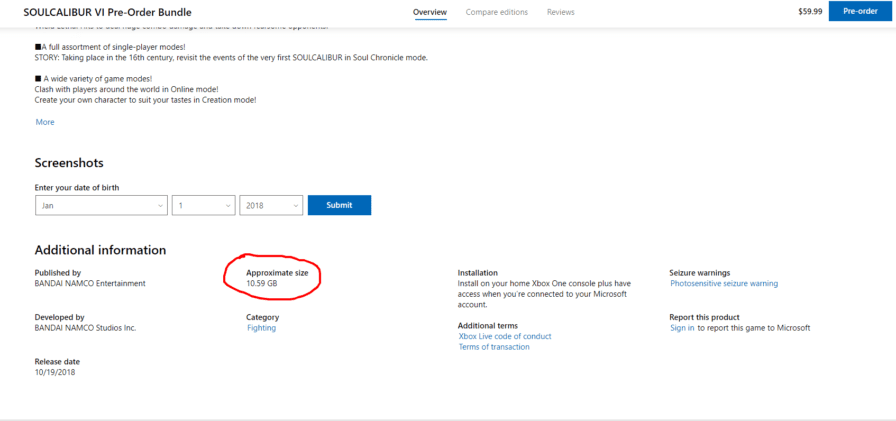This screenshot has height=421, width=896.
Task: Click the Seizure warnings label
Action: [700, 273]
